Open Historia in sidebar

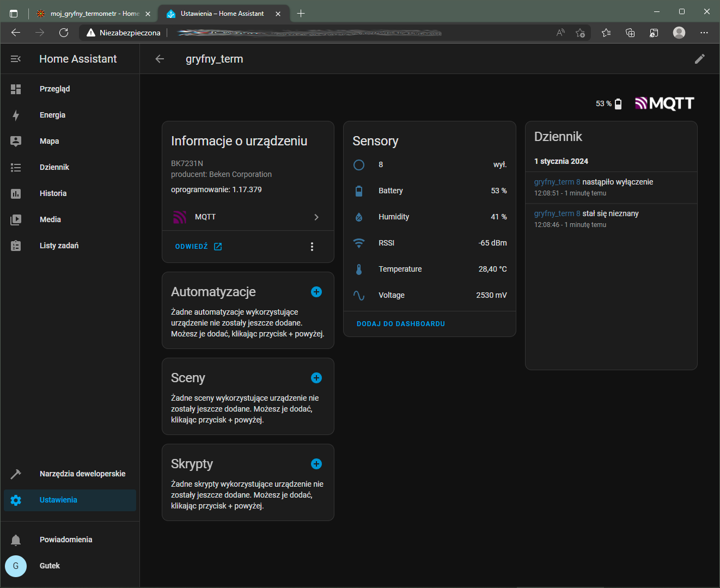[70, 193]
